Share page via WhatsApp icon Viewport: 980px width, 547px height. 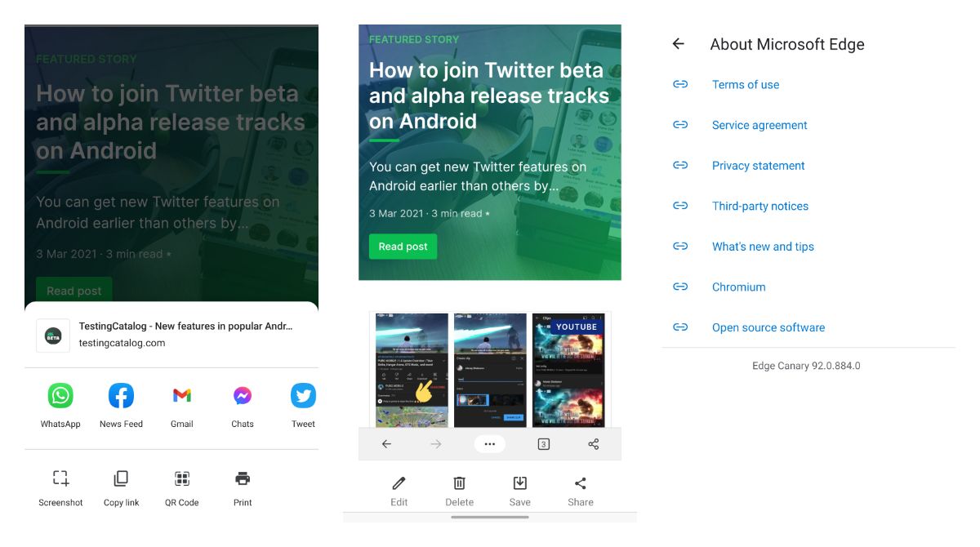pos(60,396)
